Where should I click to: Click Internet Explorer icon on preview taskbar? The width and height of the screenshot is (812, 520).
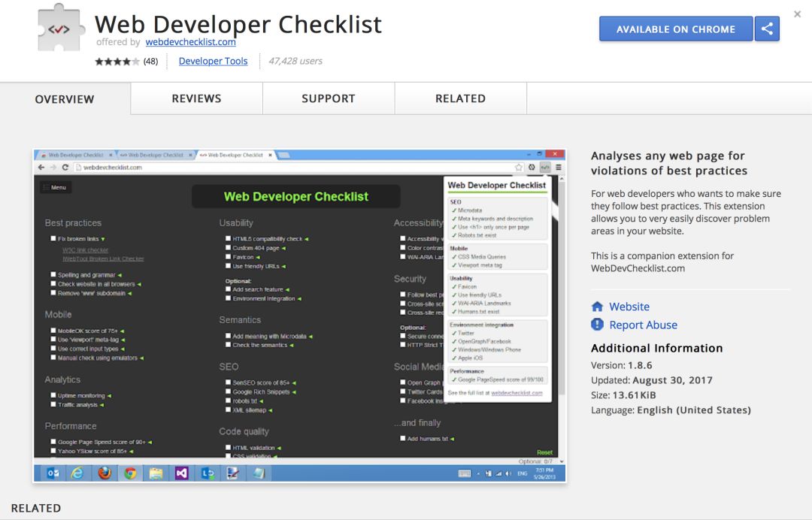coord(77,473)
